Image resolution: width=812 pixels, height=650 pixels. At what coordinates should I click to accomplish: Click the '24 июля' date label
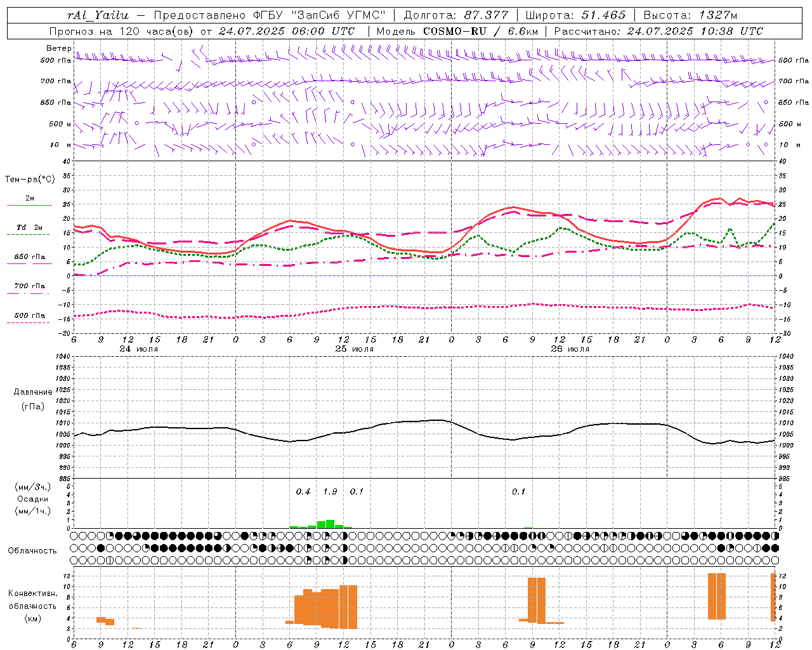[139, 349]
